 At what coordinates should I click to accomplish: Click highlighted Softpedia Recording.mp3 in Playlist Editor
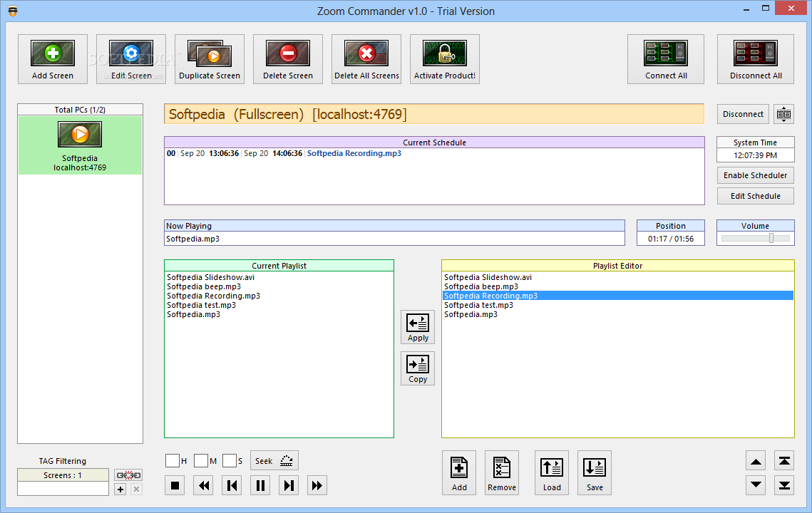[618, 296]
